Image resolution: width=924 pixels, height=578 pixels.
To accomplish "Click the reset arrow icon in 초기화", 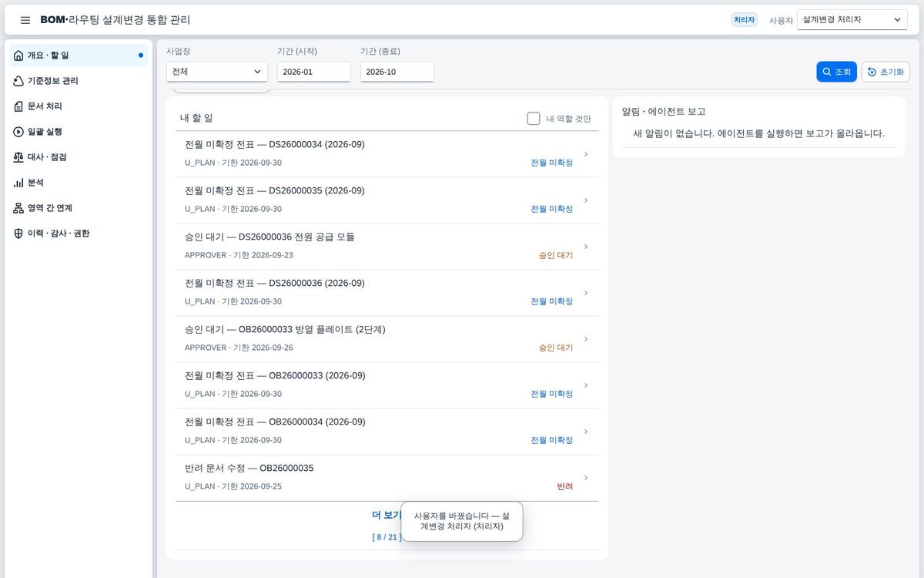I will coord(872,72).
